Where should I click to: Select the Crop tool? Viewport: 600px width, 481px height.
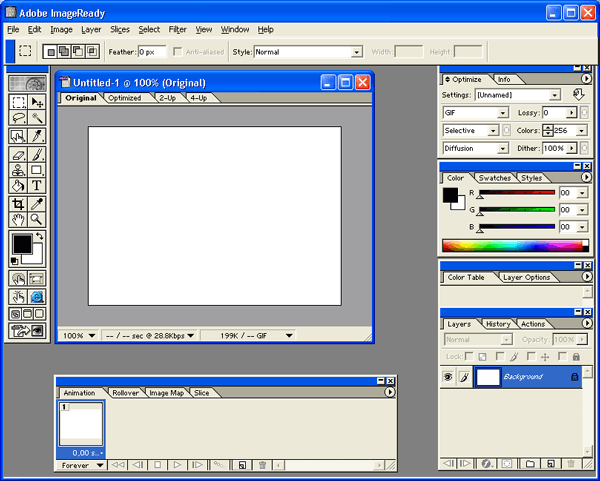tap(18, 203)
